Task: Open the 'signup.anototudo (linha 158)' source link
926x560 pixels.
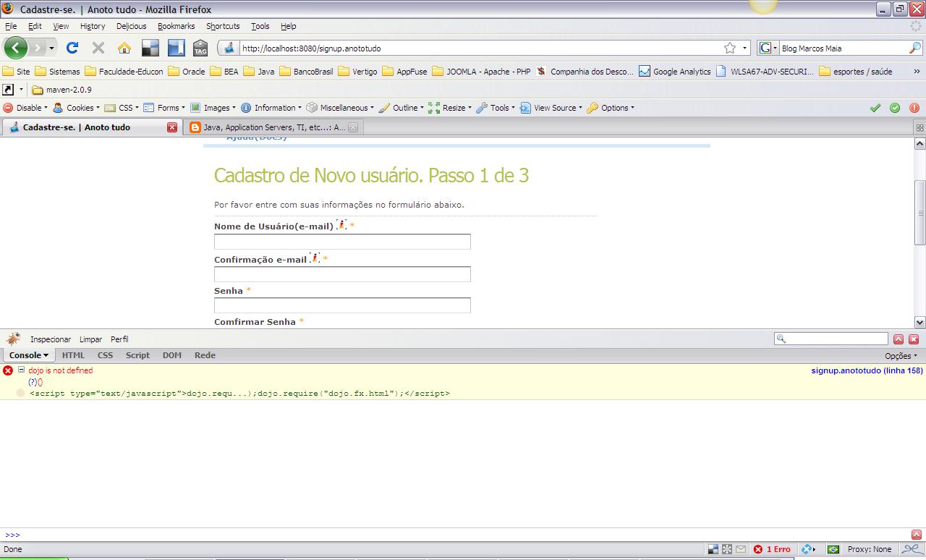Action: tap(867, 370)
